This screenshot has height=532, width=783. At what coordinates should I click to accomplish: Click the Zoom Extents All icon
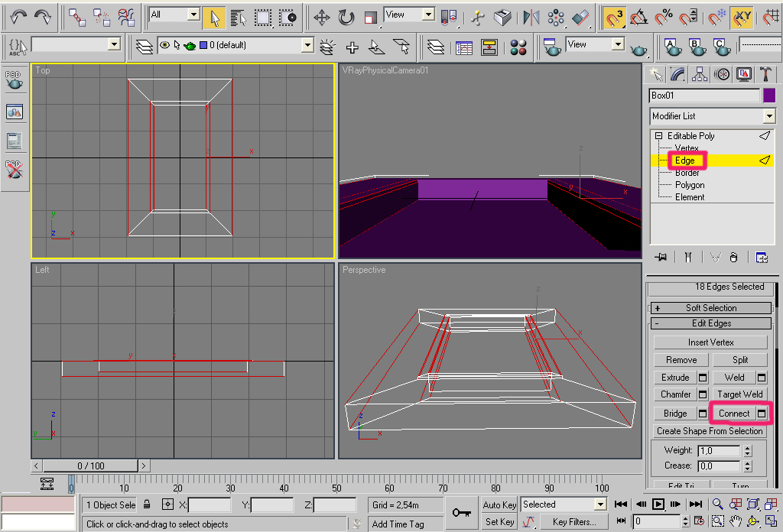[x=771, y=504]
